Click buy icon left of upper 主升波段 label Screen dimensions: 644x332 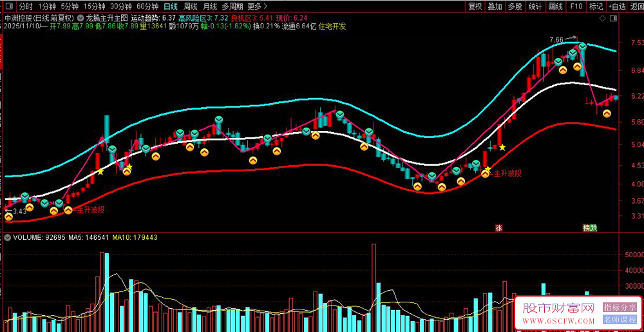pos(485,174)
